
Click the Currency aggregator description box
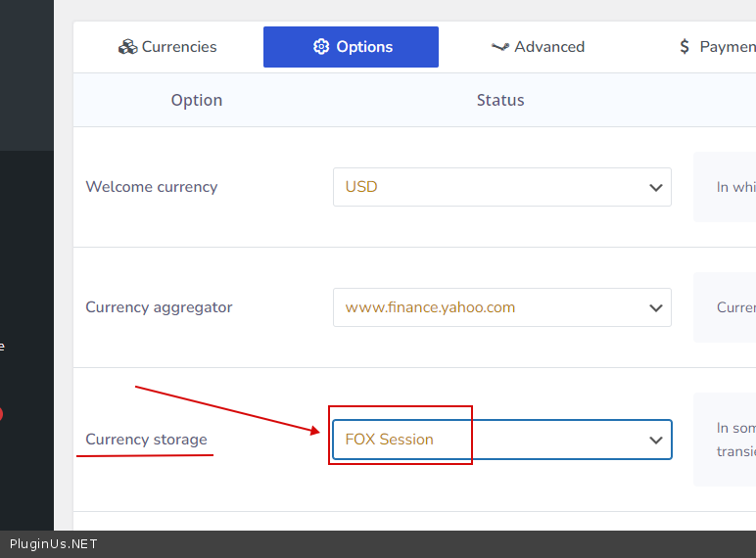coord(725,307)
